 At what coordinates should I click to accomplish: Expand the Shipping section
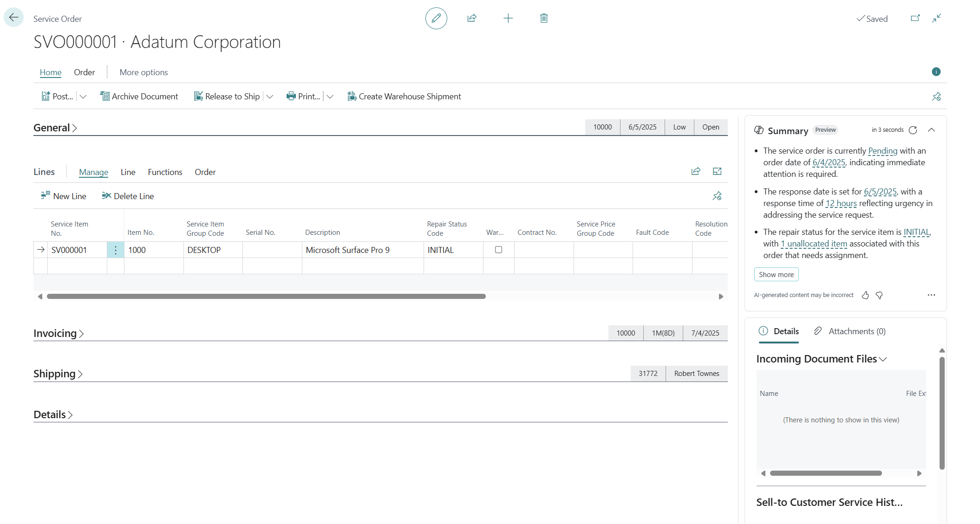pos(58,374)
